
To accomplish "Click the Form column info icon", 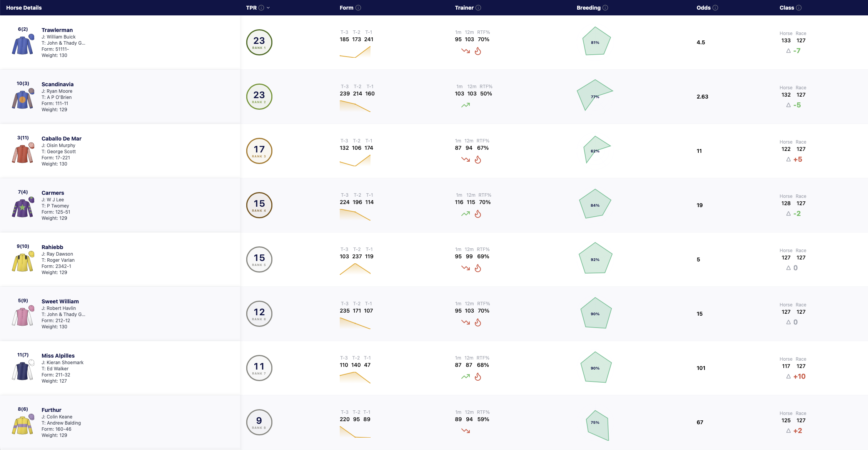I will [358, 8].
